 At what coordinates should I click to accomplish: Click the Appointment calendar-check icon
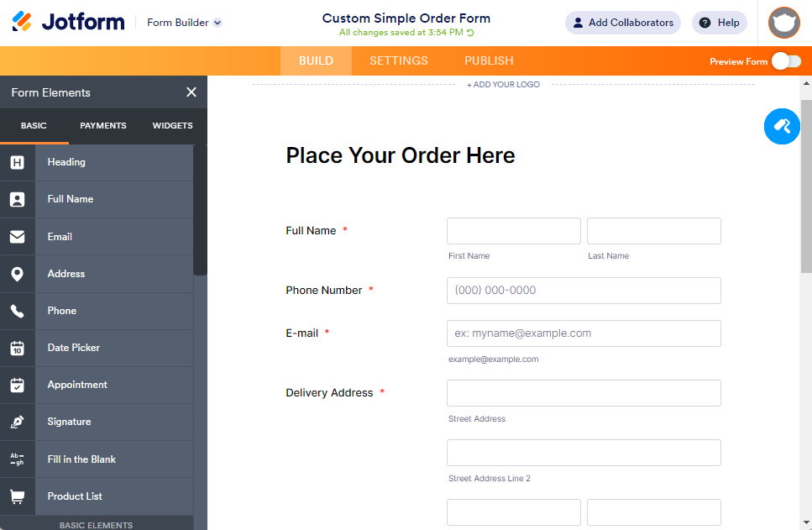pyautogui.click(x=17, y=385)
